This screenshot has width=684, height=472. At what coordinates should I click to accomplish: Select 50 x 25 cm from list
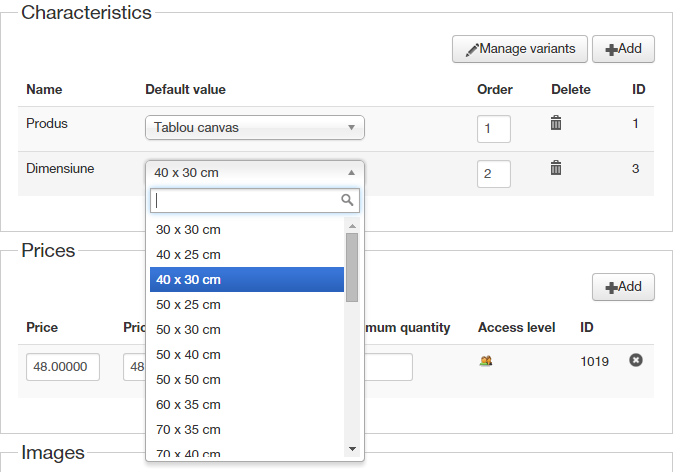point(188,305)
